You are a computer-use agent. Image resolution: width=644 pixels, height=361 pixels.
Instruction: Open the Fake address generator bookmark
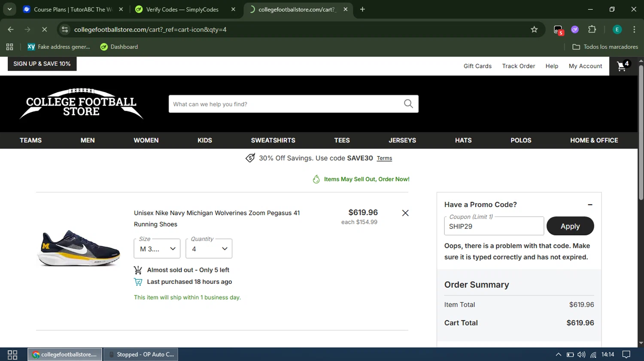click(x=59, y=47)
